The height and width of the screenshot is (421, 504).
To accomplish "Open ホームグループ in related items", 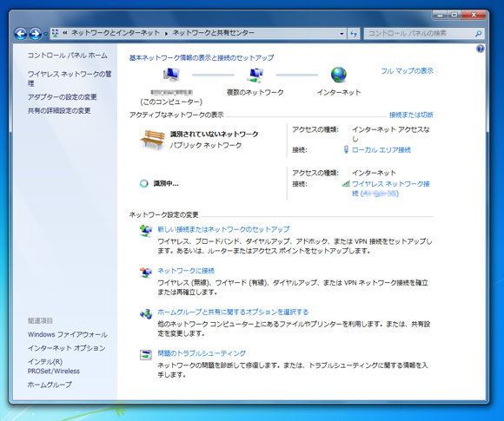I will click(x=50, y=385).
